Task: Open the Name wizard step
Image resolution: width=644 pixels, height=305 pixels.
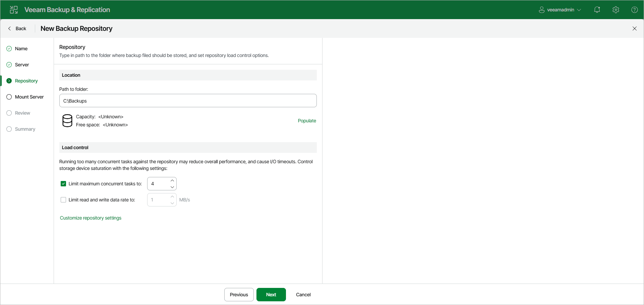Action: tap(21, 49)
